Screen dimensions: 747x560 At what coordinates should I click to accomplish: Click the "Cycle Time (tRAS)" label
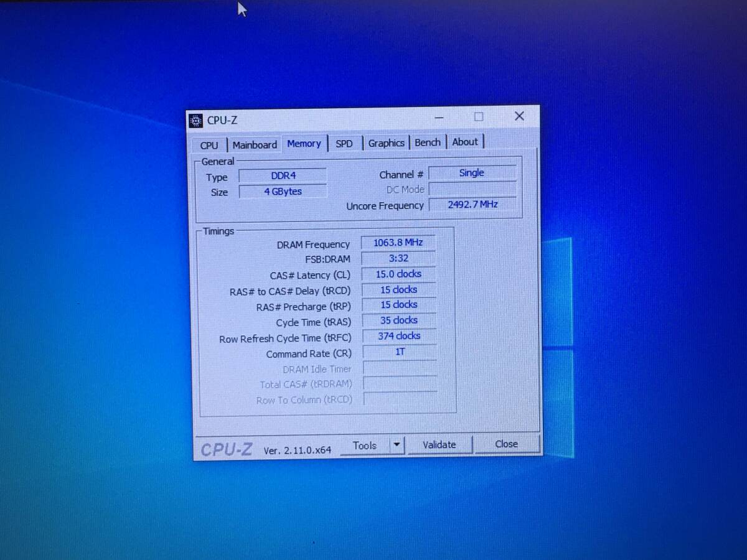(x=314, y=322)
